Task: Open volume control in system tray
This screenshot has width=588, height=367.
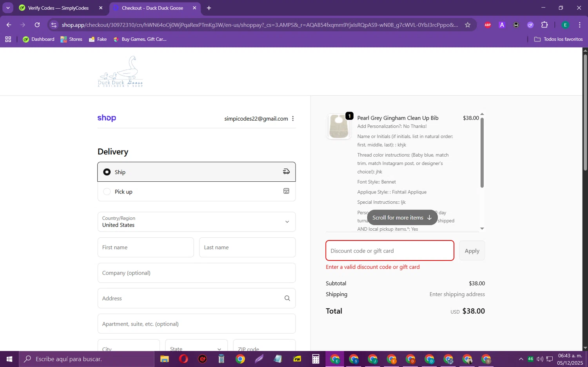Action: click(x=540, y=359)
